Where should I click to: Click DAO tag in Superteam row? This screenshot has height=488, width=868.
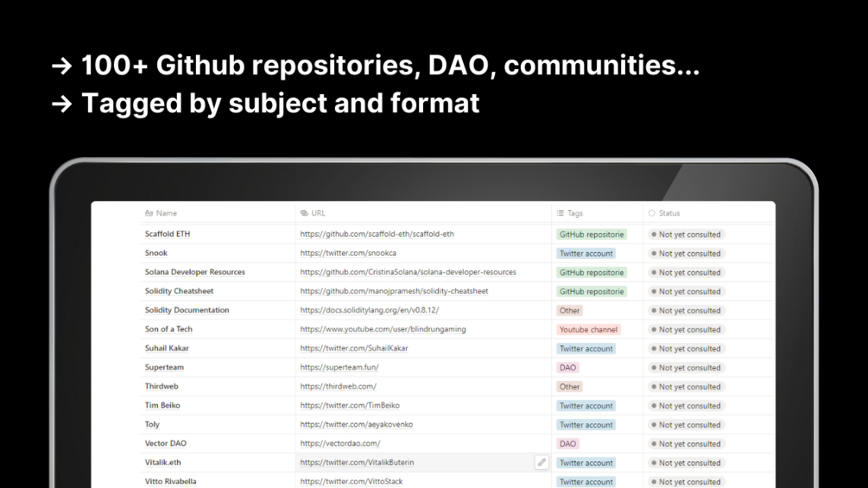coord(567,367)
